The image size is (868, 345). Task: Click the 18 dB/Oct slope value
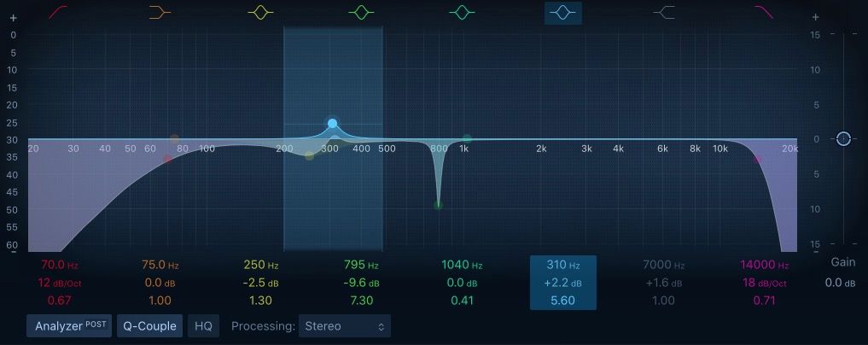coord(764,283)
